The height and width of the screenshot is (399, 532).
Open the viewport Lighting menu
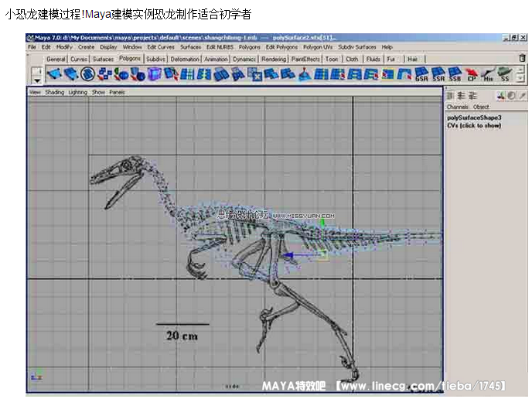coord(78,92)
